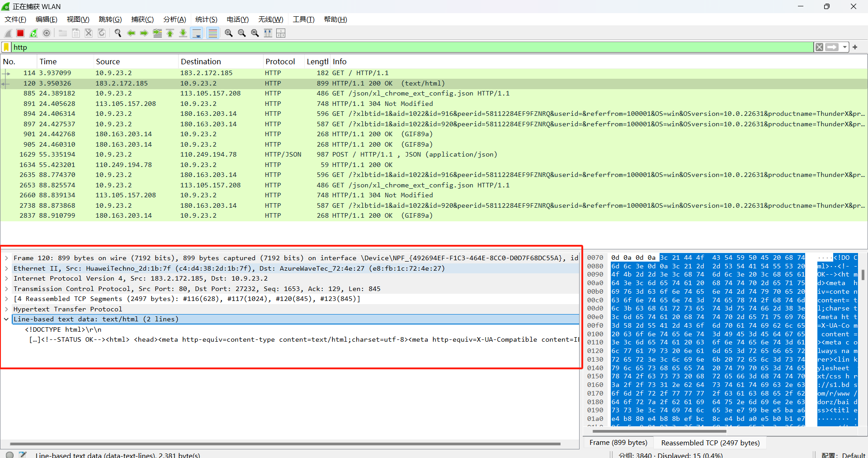Clear the display filter
Image resolution: width=868 pixels, height=458 pixels.
pyautogui.click(x=819, y=47)
